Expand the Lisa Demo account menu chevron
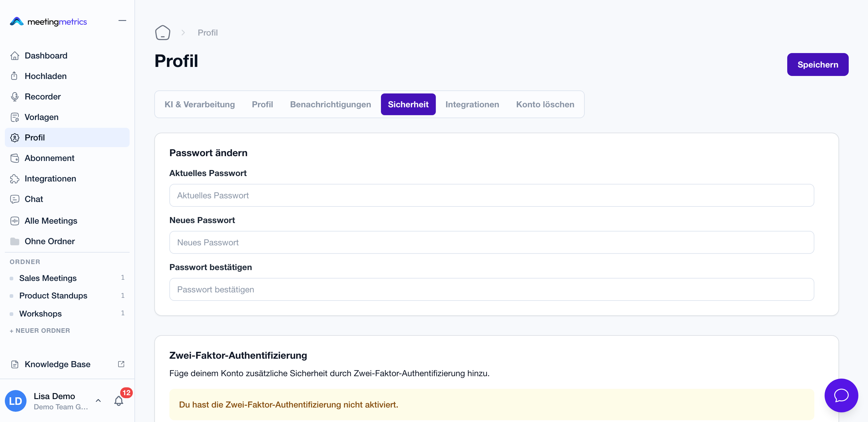The width and height of the screenshot is (868, 422). pyautogui.click(x=98, y=401)
